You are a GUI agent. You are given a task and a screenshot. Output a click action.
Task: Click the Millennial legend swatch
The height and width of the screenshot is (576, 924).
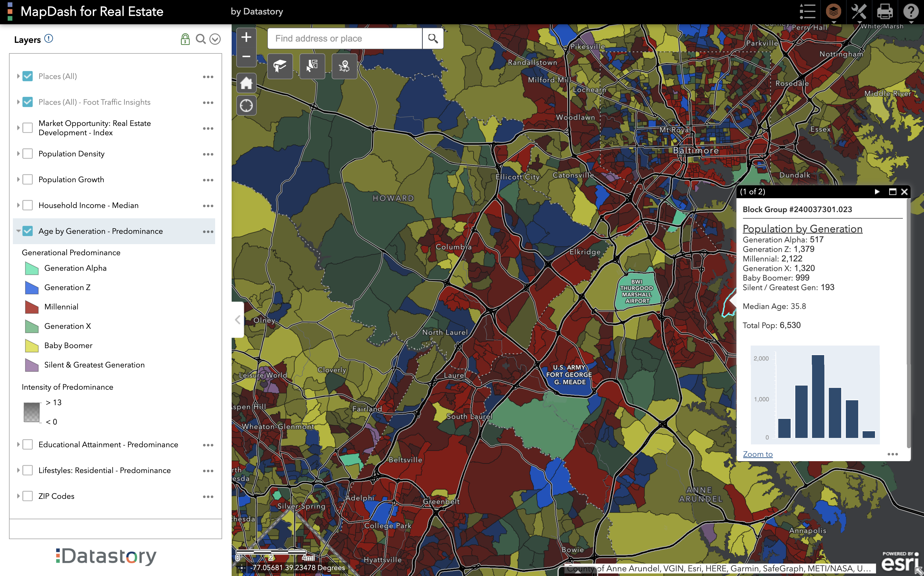tap(31, 307)
